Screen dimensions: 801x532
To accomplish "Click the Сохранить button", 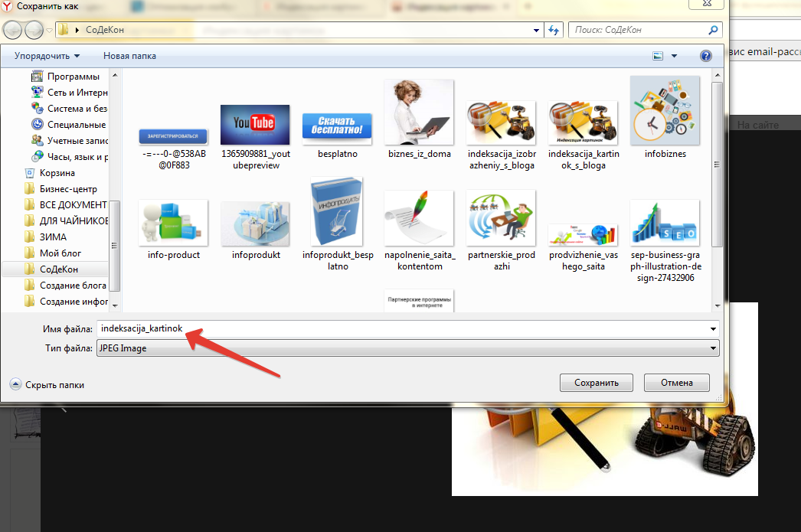I will click(596, 383).
